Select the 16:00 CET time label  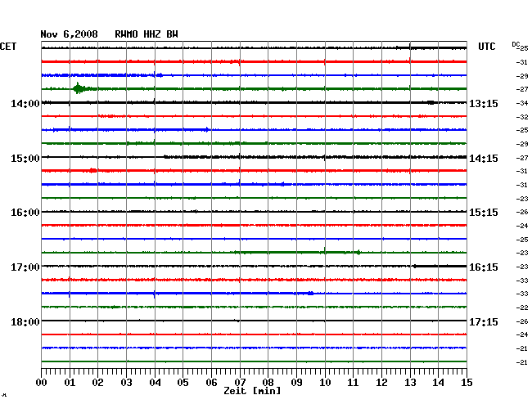click(x=25, y=213)
